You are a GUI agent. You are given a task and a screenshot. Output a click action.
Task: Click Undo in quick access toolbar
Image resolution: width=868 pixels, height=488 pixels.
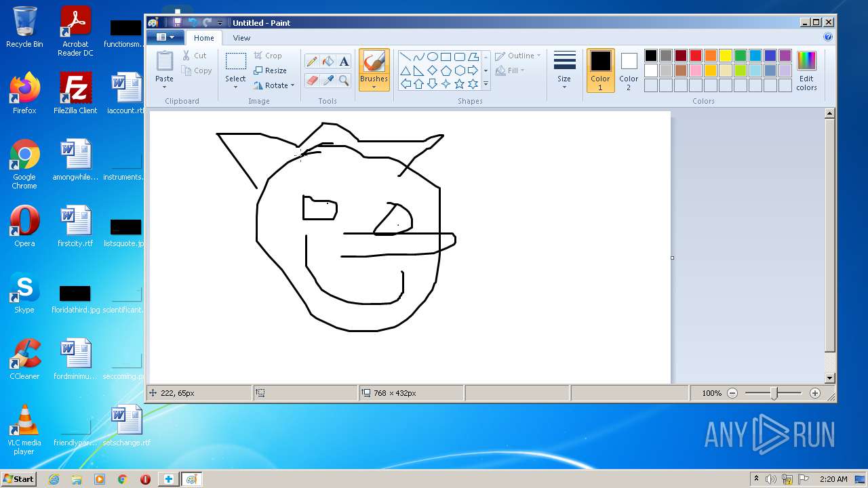(x=193, y=22)
